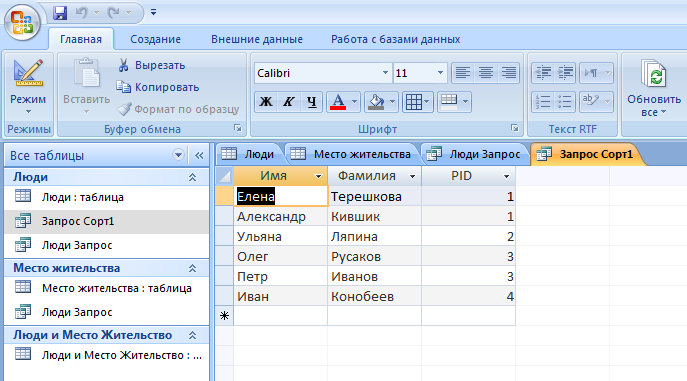Open the Фамилия column filter arrow
Image resolution: width=687 pixels, height=381 pixels.
(412, 176)
